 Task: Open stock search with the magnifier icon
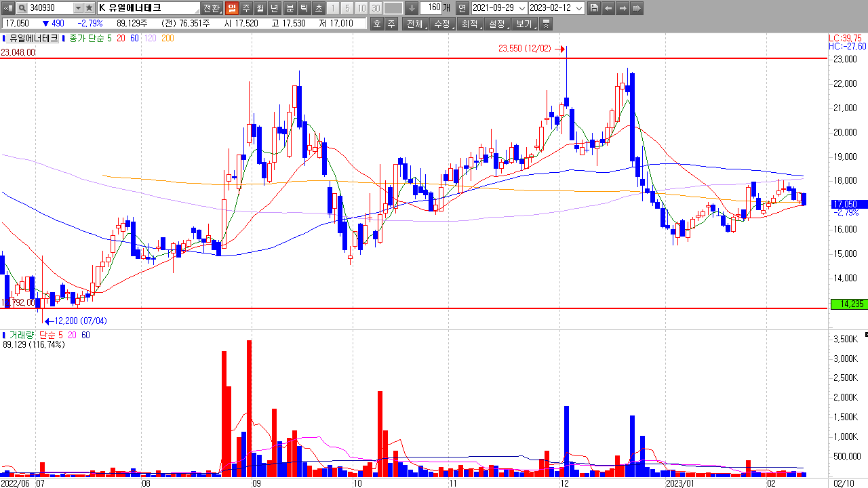point(21,8)
